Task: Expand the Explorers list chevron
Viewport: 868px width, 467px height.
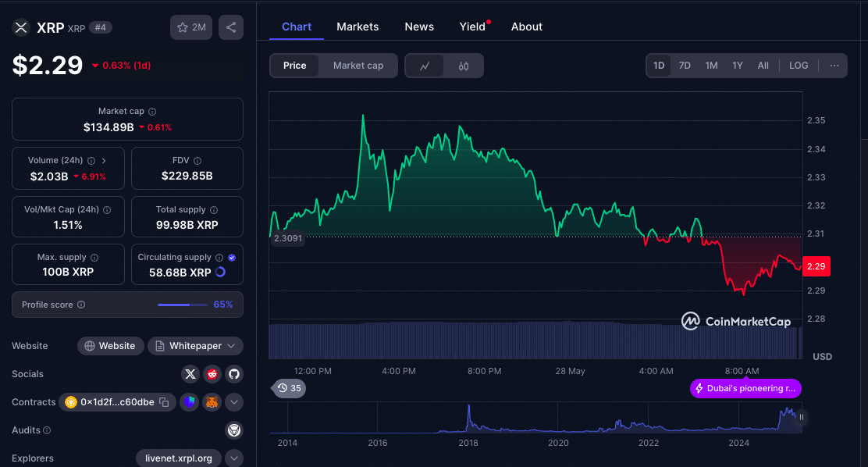Action: coord(234,458)
